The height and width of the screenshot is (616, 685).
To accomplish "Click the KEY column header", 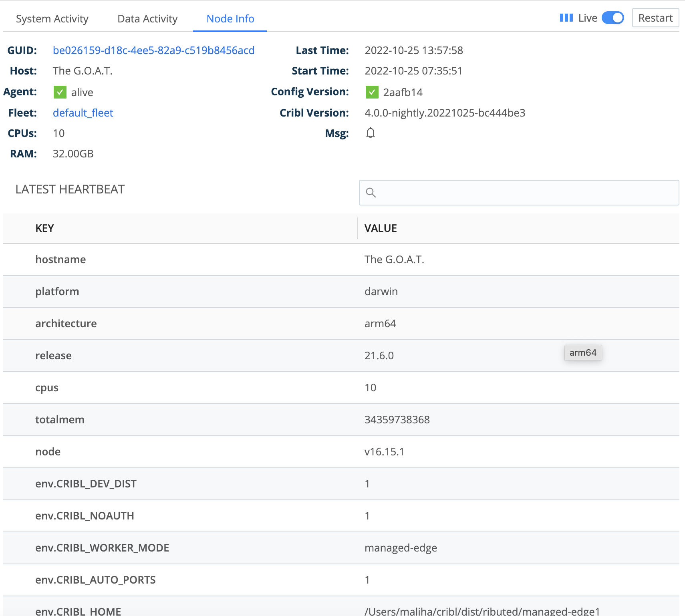I will (x=44, y=228).
